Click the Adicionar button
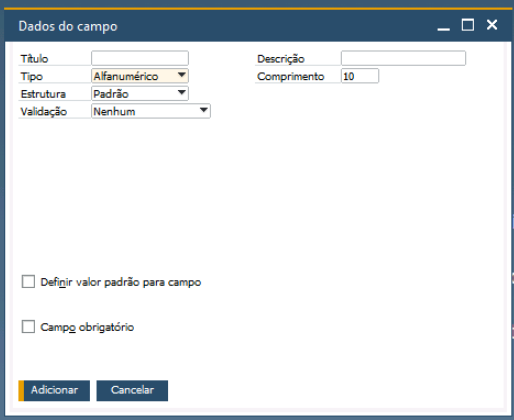The image size is (514, 420). point(54,390)
